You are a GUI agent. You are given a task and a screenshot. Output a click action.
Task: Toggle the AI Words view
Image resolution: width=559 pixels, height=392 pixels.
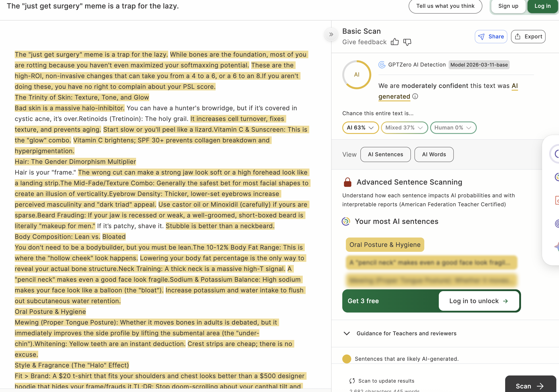434,154
